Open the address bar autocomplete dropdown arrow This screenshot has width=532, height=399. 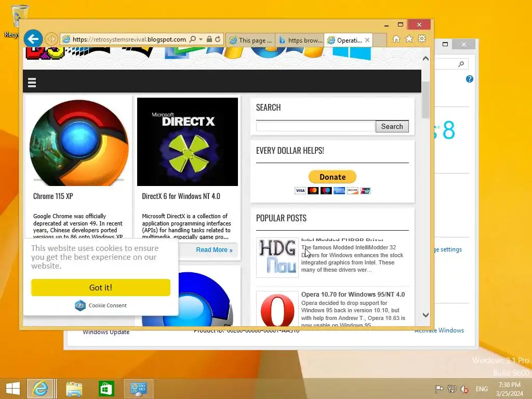[x=201, y=39]
